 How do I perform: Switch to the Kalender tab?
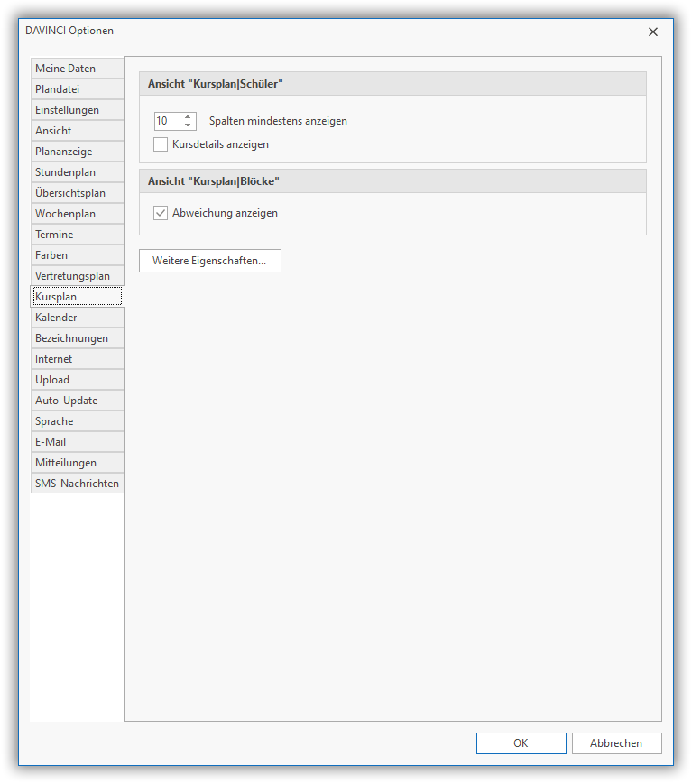77,318
